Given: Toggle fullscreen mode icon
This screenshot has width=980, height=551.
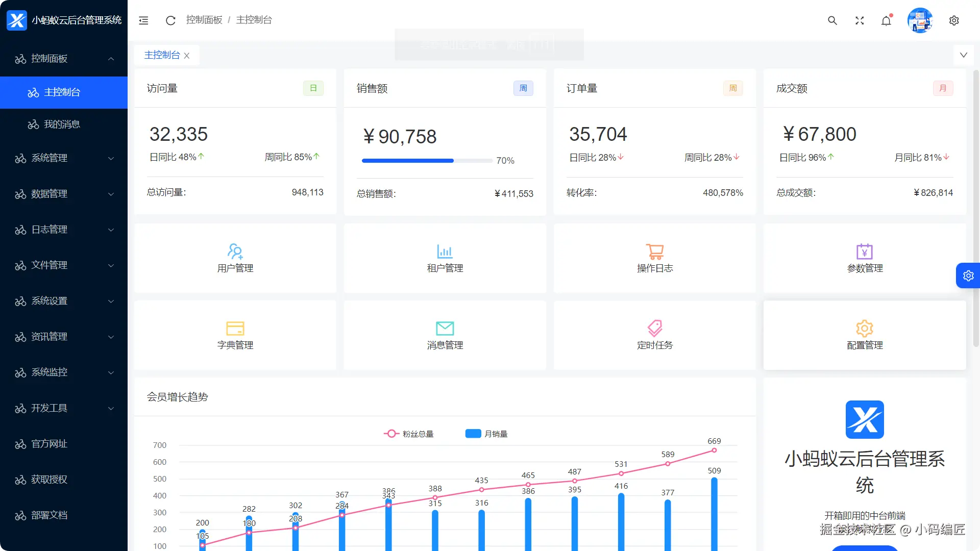Looking at the screenshot, I should point(860,20).
